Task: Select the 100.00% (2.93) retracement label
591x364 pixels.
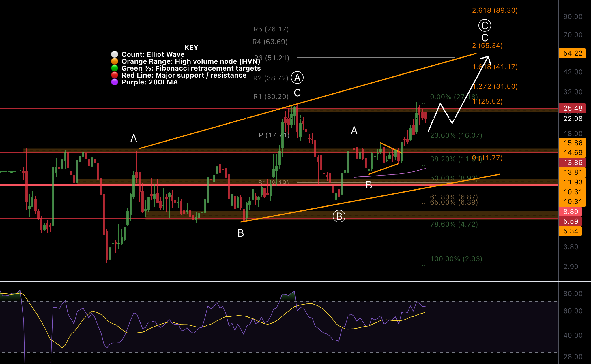Action: click(x=456, y=259)
